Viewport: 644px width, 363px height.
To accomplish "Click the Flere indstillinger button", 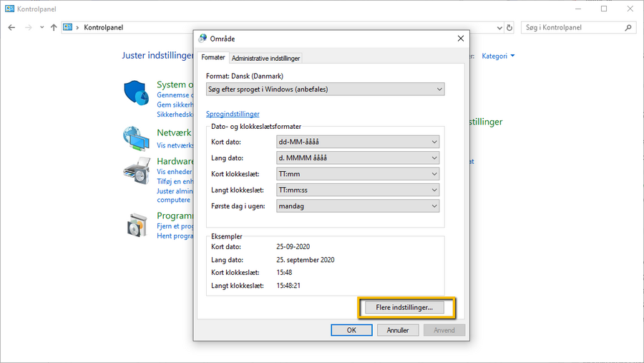I will (x=404, y=307).
